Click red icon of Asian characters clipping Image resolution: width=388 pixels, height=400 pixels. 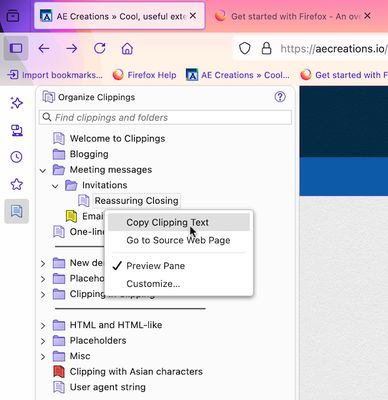pos(59,372)
